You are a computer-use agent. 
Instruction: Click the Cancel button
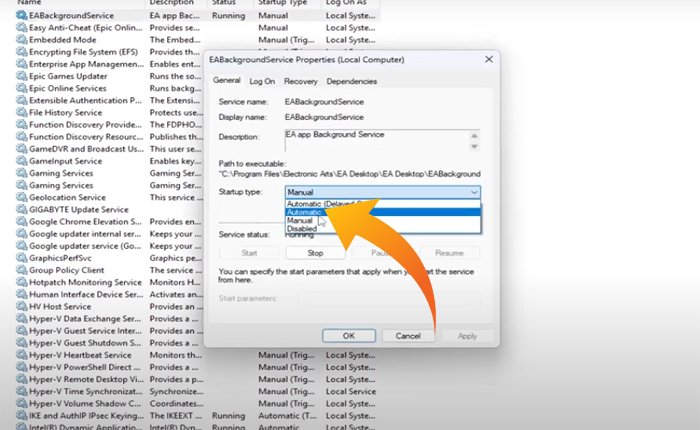(x=408, y=336)
